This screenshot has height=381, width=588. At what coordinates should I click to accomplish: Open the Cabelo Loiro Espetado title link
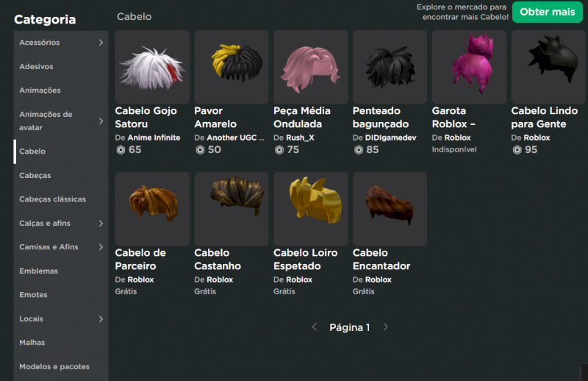(x=305, y=259)
